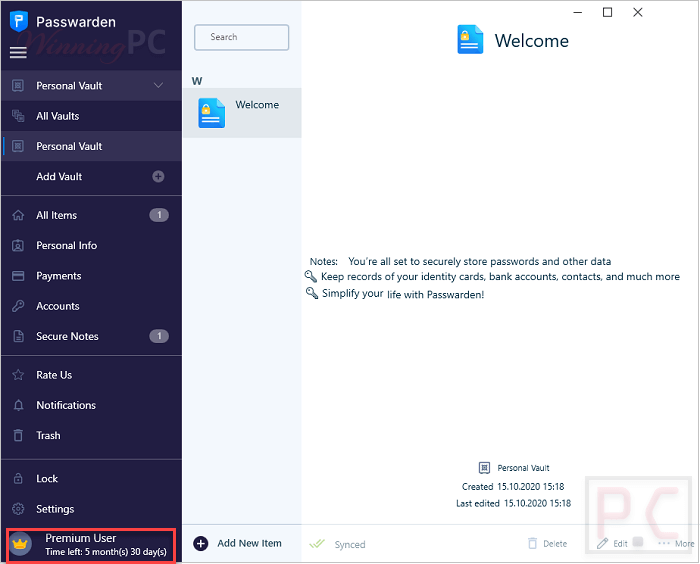Click the Synced status text

[x=350, y=545]
